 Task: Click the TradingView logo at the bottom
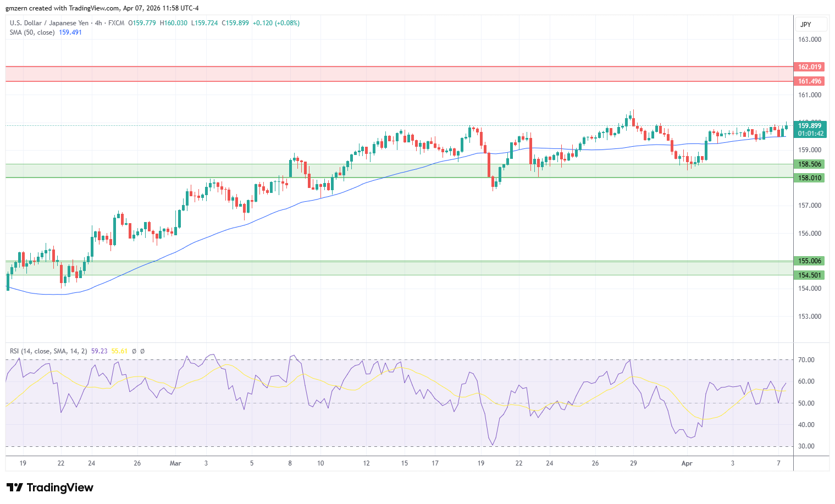pyautogui.click(x=50, y=488)
